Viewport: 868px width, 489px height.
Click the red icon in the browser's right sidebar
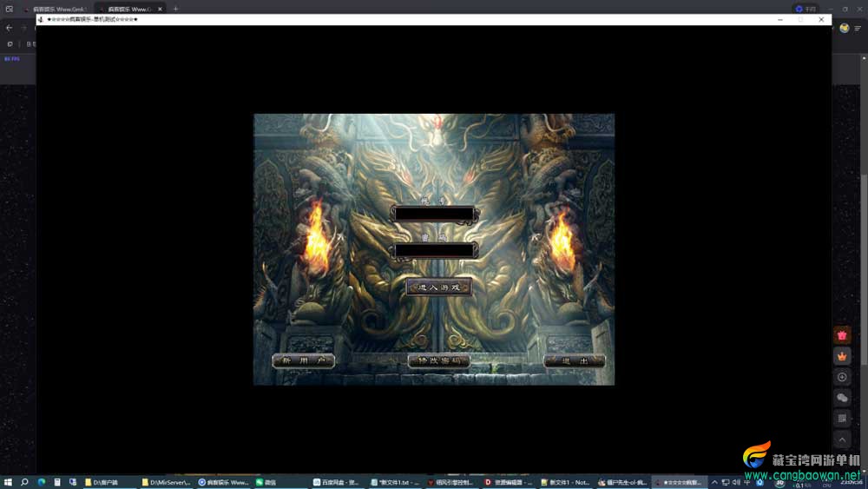coord(842,335)
